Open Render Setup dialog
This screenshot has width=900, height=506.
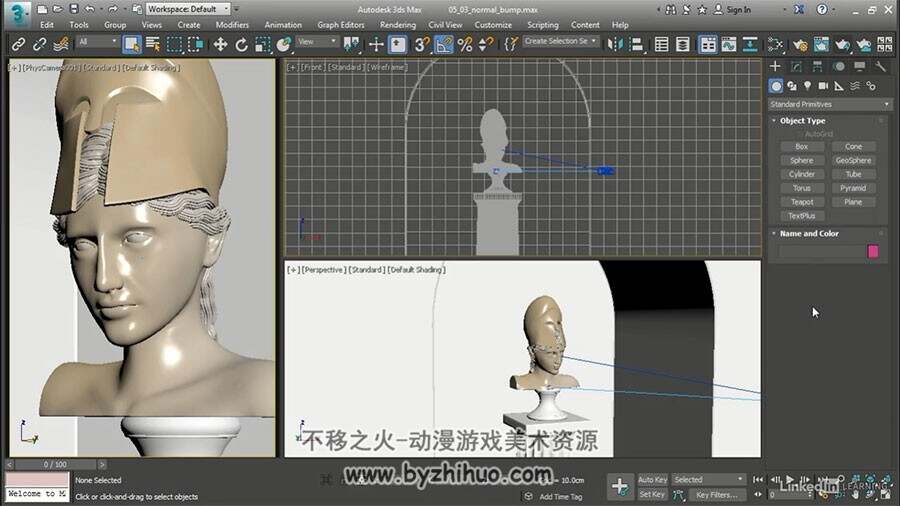pos(800,44)
